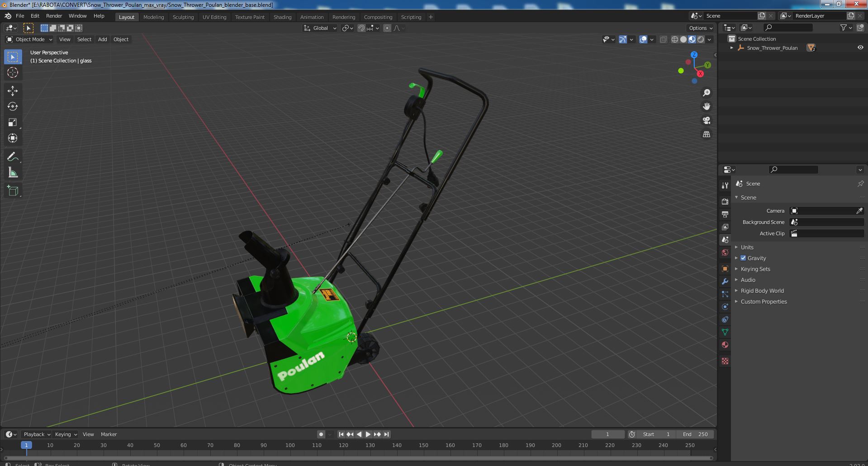Select the Cursor tool in the toolbar
This screenshot has width=868, height=466.
(x=13, y=72)
